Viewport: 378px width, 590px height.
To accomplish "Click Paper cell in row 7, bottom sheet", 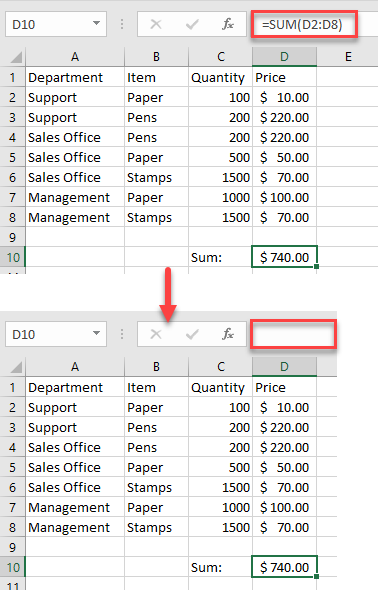I will [x=156, y=507].
